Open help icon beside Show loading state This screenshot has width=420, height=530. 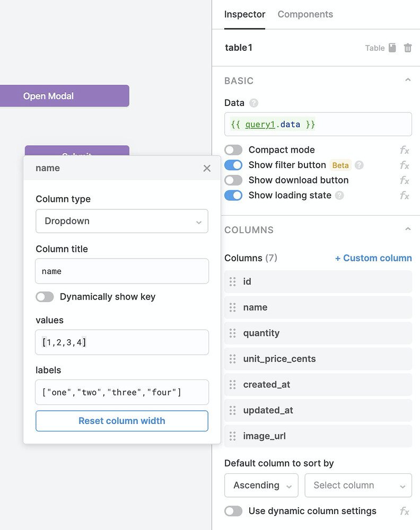point(339,196)
